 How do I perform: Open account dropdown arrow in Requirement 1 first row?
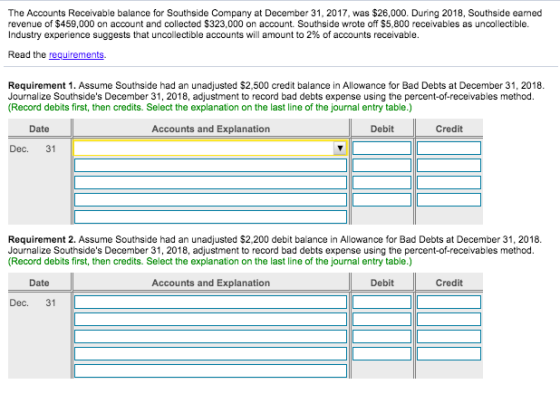click(340, 148)
